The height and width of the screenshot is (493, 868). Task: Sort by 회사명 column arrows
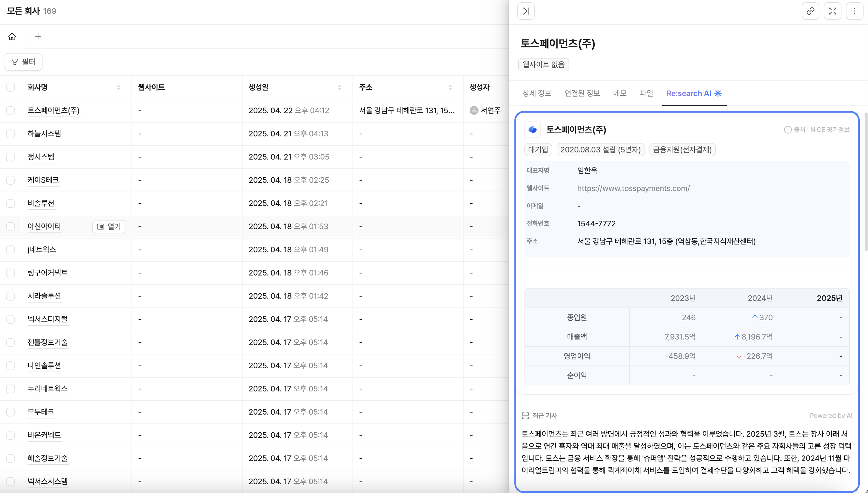(x=119, y=87)
